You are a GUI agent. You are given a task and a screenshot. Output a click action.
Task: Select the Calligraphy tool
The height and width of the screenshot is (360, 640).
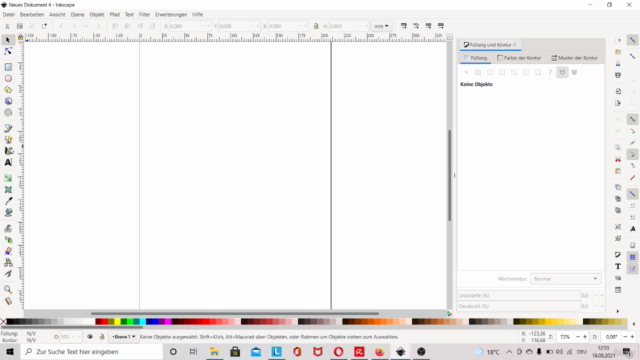(8, 151)
